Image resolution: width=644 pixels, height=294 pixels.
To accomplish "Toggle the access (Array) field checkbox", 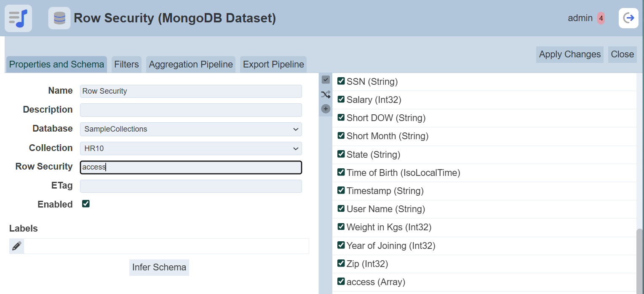I will tap(341, 281).
